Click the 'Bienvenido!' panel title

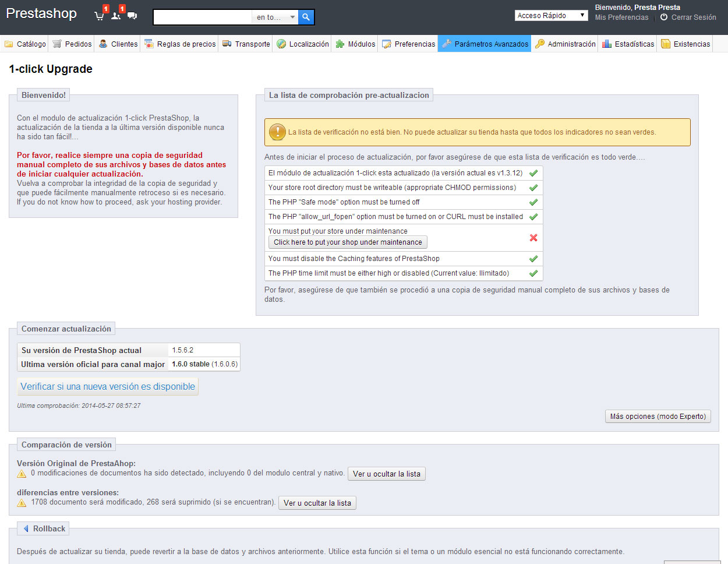click(44, 95)
